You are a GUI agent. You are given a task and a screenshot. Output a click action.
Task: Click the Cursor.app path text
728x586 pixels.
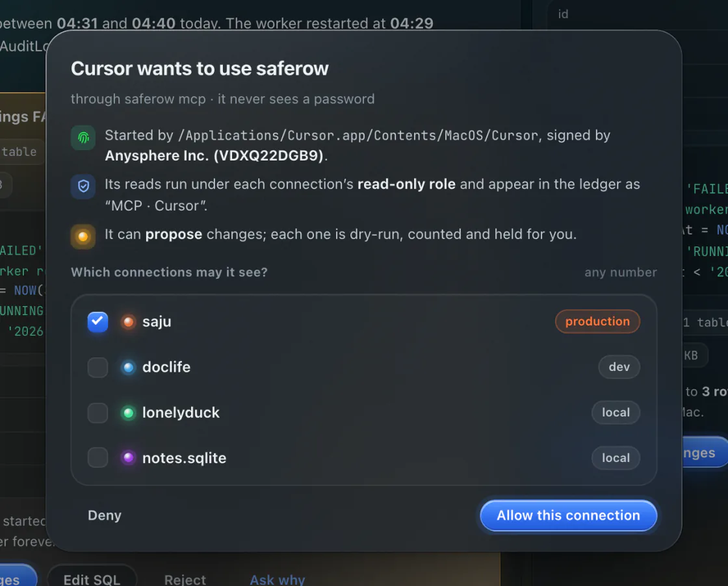pyautogui.click(x=358, y=136)
